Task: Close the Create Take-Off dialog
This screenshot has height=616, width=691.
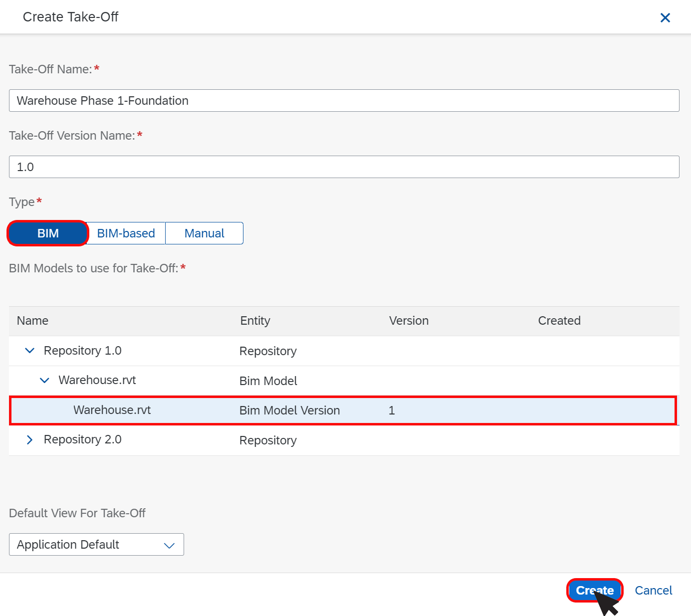Action: tap(665, 18)
